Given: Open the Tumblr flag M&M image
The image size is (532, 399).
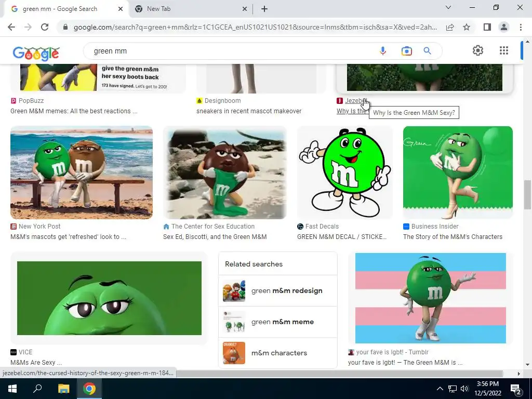Looking at the screenshot, I should [430, 298].
